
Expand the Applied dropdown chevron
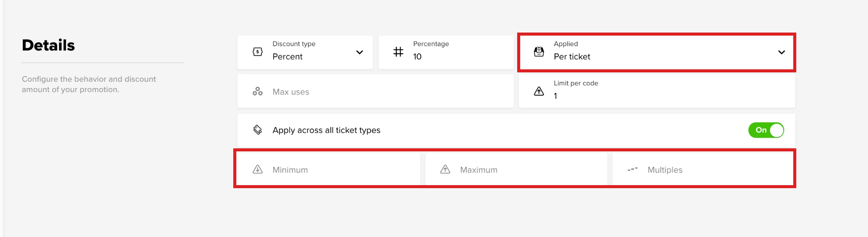[782, 52]
